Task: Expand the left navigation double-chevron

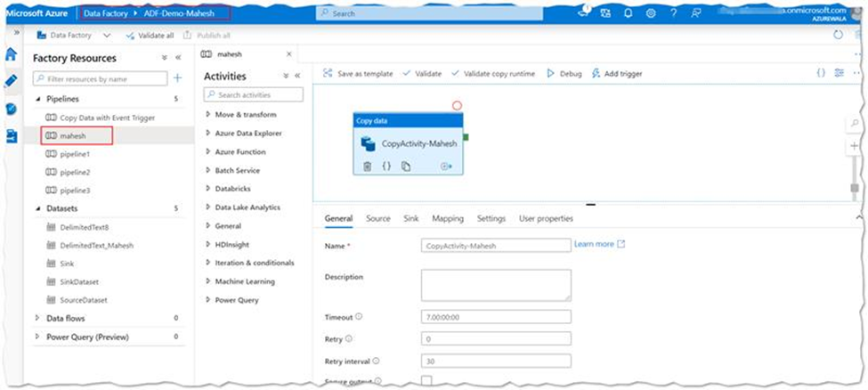Action: pos(16,33)
